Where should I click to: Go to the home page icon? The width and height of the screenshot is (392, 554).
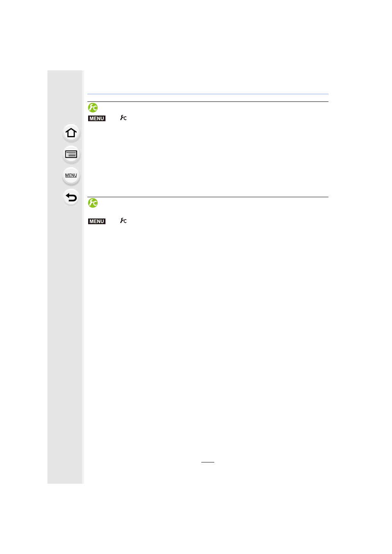71,133
